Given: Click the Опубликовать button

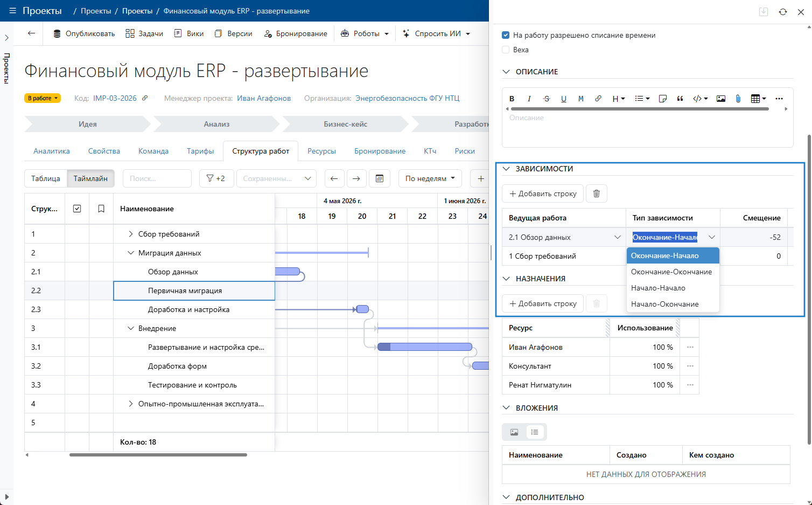Looking at the screenshot, I should tap(84, 33).
